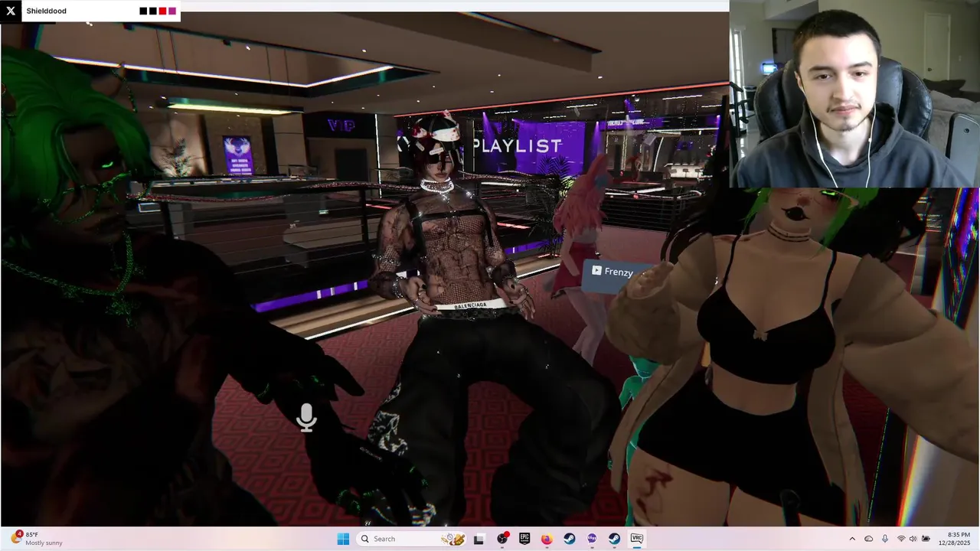Click the X logo in the stream overlay
The width and height of the screenshot is (980, 551).
[x=11, y=11]
